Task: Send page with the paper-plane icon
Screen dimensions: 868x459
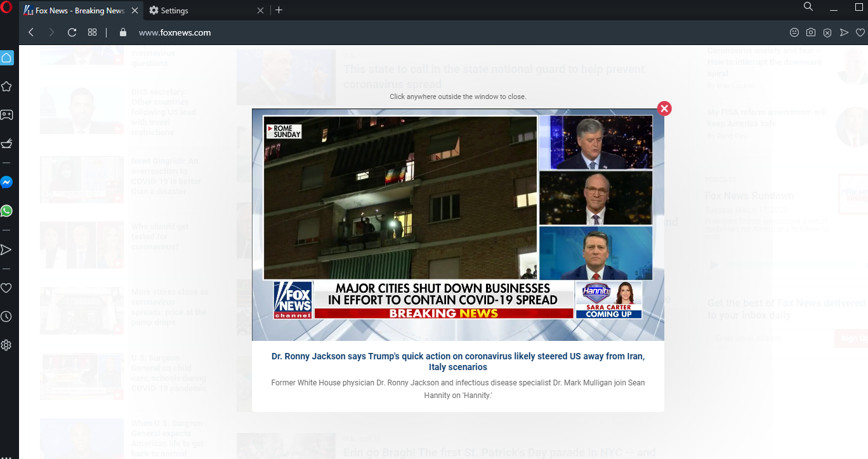Action: click(x=844, y=32)
